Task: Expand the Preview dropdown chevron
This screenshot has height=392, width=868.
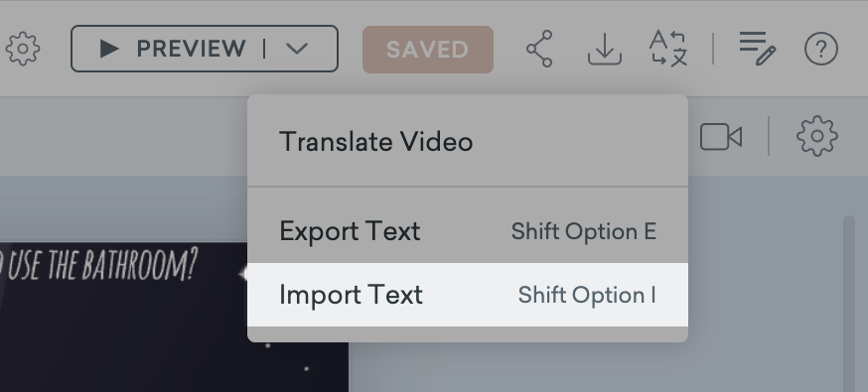Action: [x=297, y=49]
